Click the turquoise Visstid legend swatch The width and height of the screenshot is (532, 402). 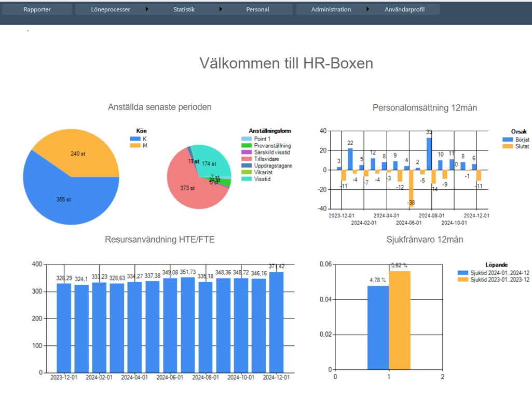pos(247,179)
